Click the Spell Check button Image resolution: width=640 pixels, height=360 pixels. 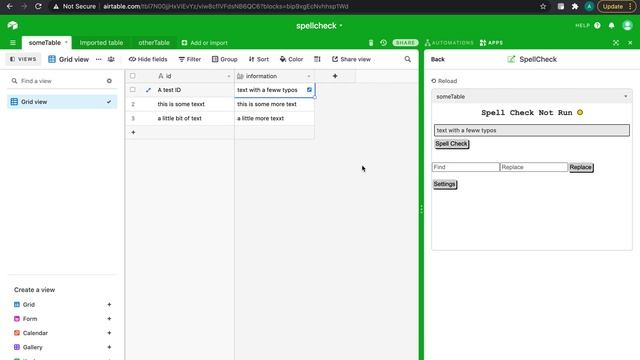[451, 144]
